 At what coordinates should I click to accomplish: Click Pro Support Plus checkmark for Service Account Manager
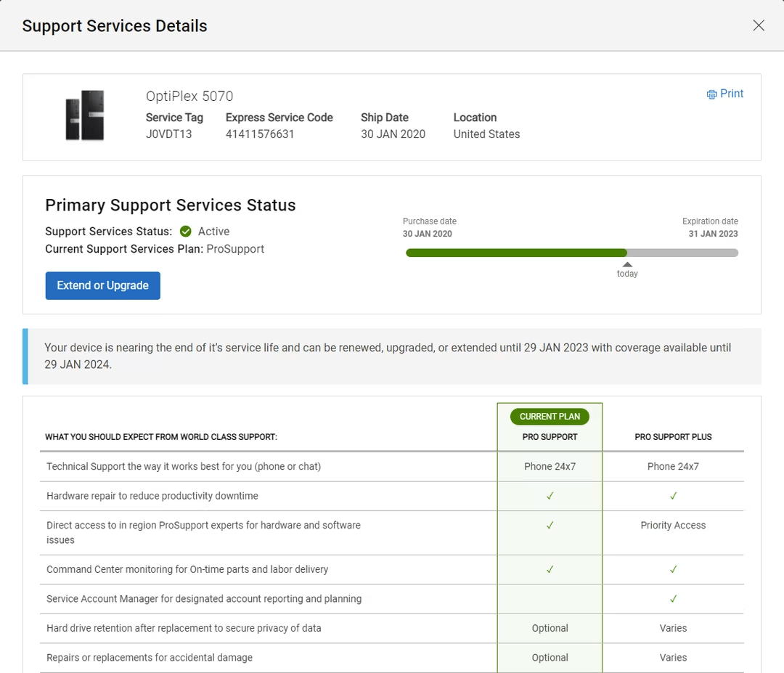[x=674, y=599]
